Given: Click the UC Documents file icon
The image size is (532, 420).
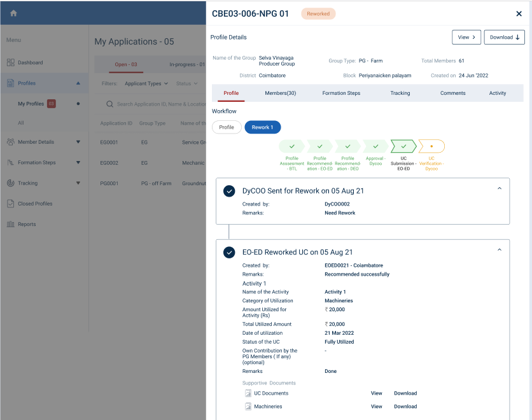Looking at the screenshot, I should [x=248, y=393].
